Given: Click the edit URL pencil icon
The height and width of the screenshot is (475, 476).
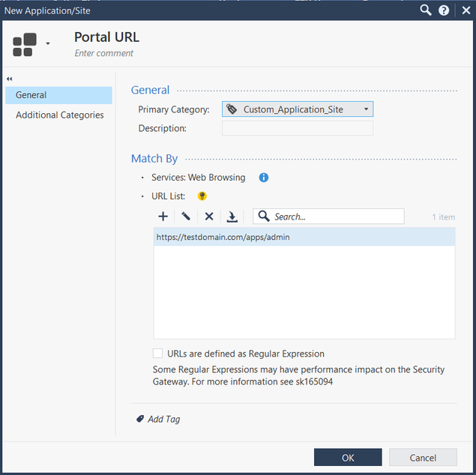Looking at the screenshot, I should (186, 217).
